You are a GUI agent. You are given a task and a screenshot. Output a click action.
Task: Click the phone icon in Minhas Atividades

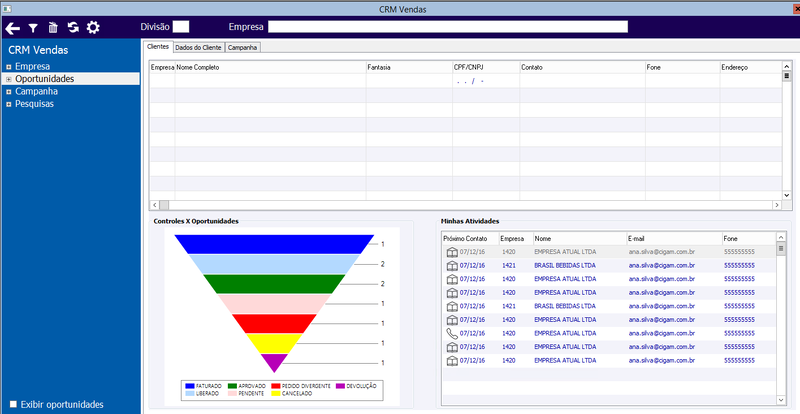452,333
